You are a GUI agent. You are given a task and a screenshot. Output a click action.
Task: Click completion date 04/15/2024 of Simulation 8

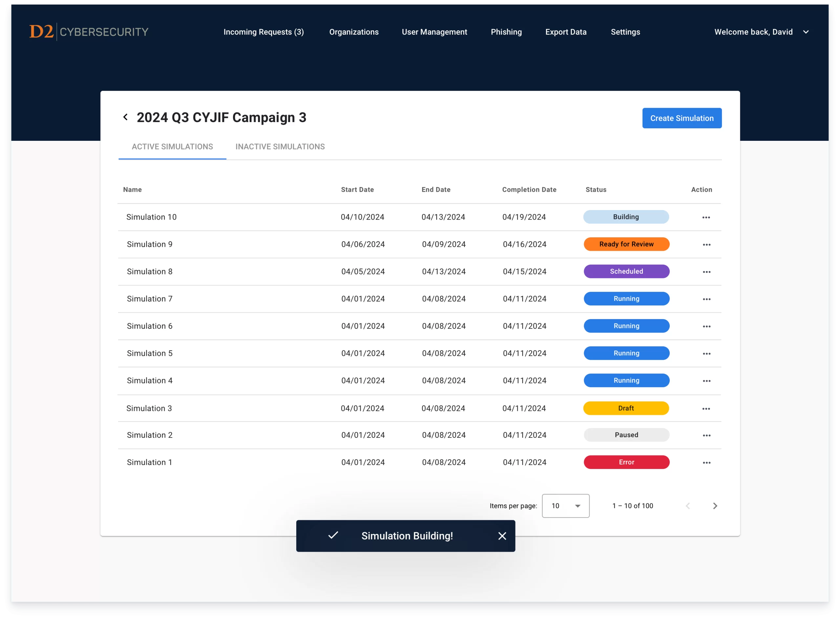pyautogui.click(x=524, y=271)
